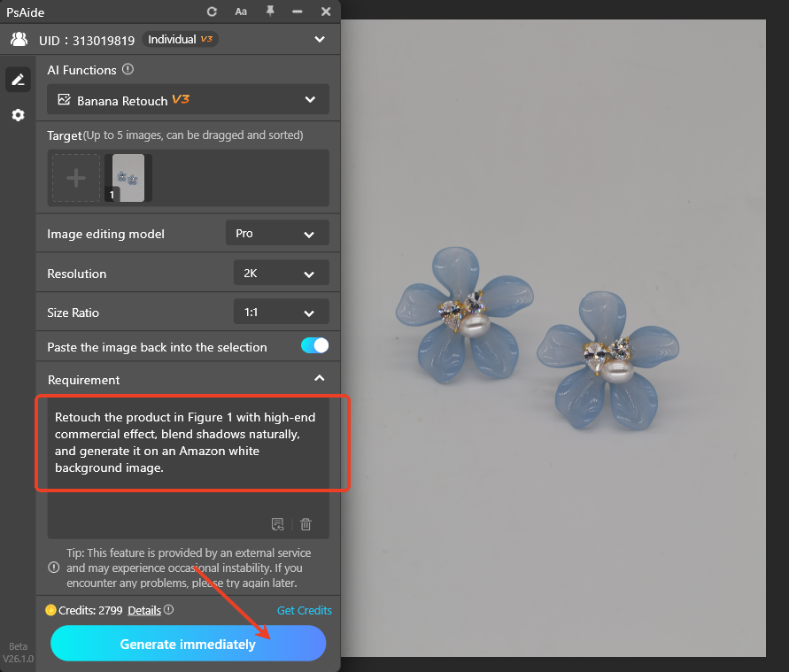Clear the requirement text using the trash icon

pyautogui.click(x=306, y=524)
